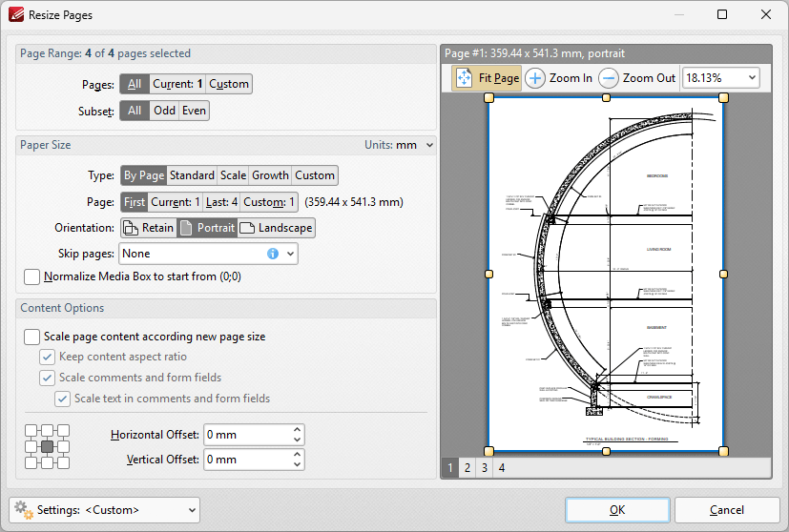Click the bottom-left page resize handle
The width and height of the screenshot is (789, 532).
coord(488,451)
